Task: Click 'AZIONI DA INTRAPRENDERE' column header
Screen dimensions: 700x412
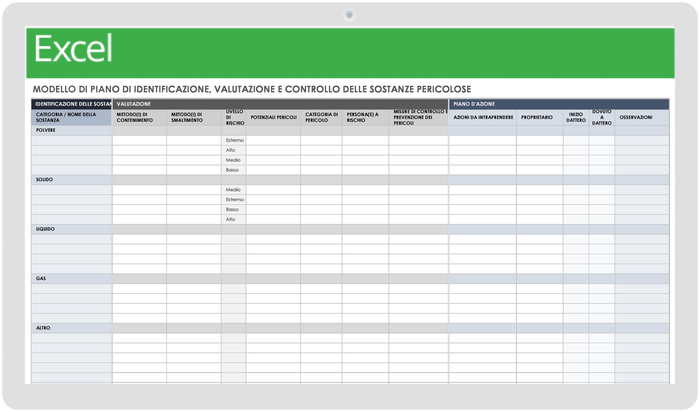Action: pos(483,117)
